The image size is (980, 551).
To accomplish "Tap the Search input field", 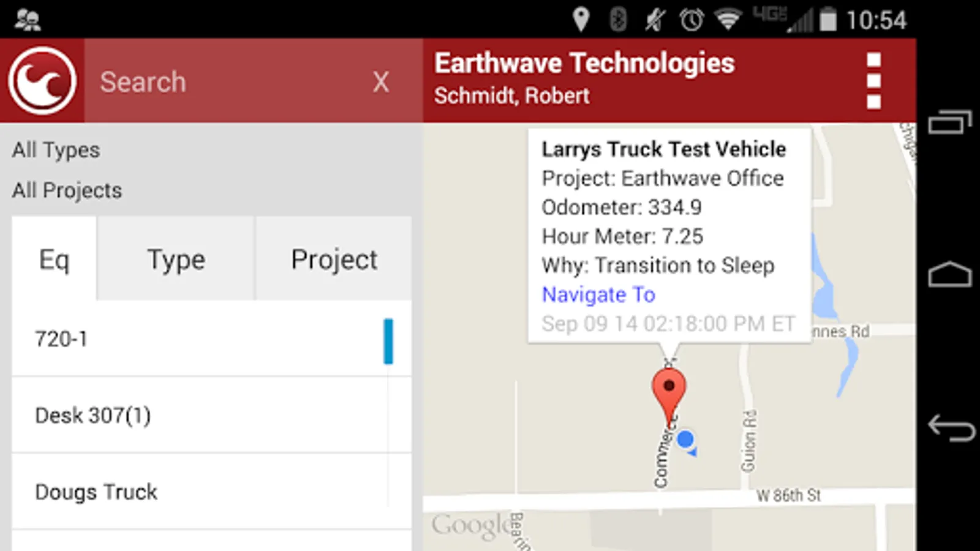I will [227, 81].
